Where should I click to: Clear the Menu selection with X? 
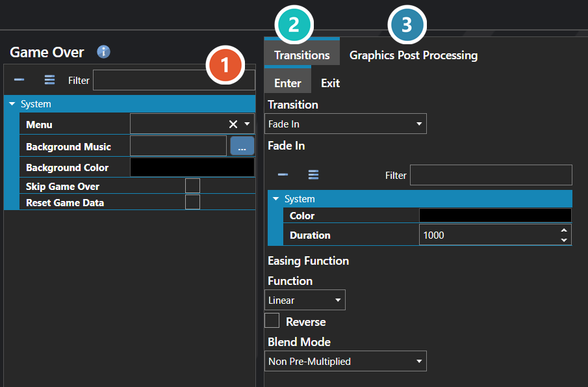(233, 124)
